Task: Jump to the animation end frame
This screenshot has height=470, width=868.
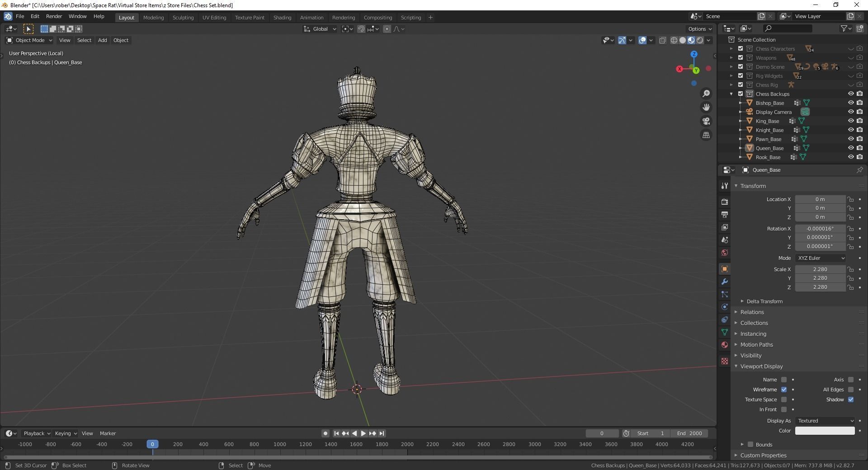Action: coord(382,433)
